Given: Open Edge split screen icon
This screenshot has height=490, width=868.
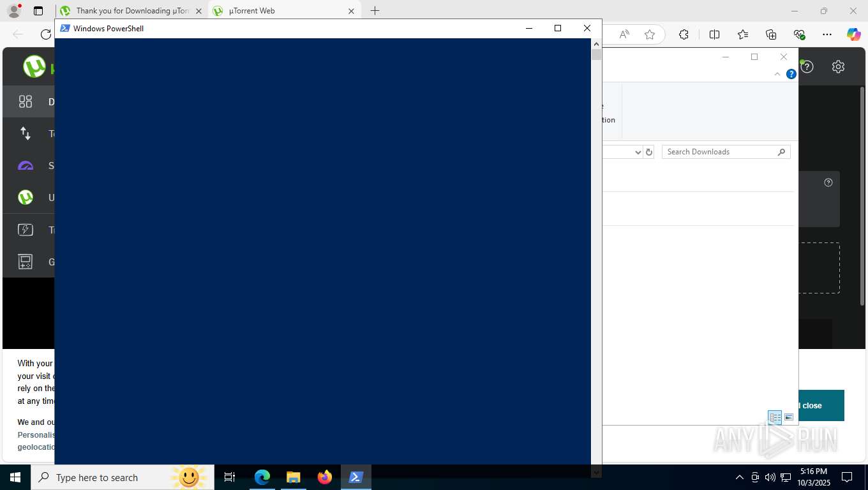Looking at the screenshot, I should click(x=715, y=34).
